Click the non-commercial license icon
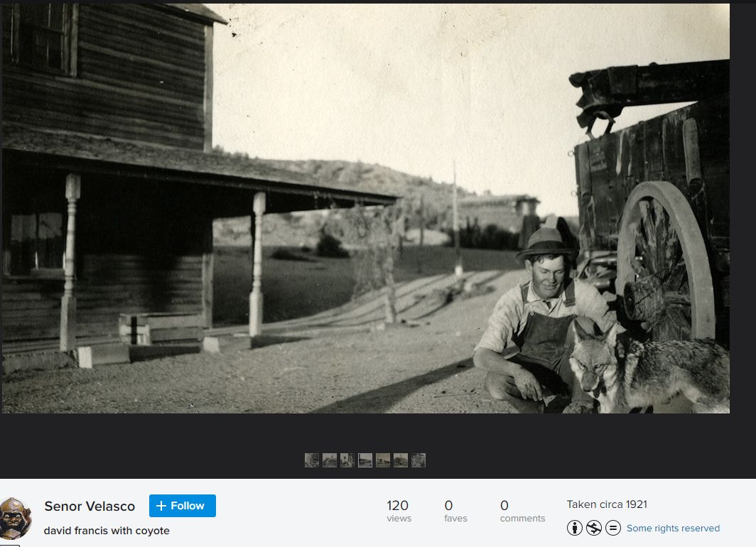 tap(593, 528)
